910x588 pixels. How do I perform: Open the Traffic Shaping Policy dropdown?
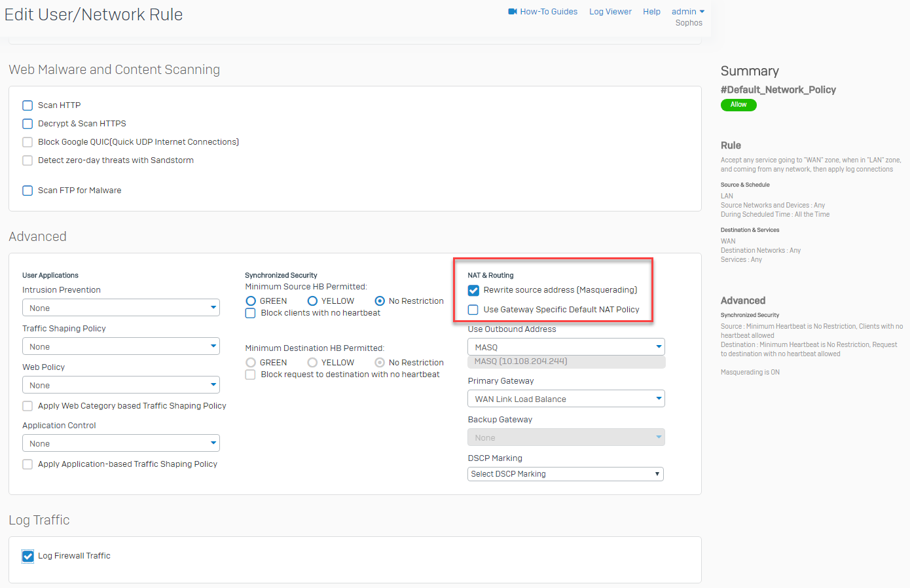121,346
